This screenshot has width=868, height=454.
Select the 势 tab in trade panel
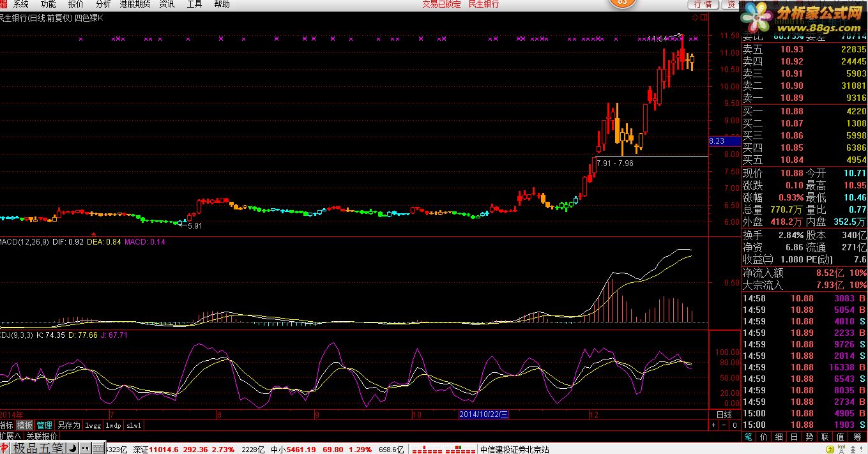tap(810, 437)
